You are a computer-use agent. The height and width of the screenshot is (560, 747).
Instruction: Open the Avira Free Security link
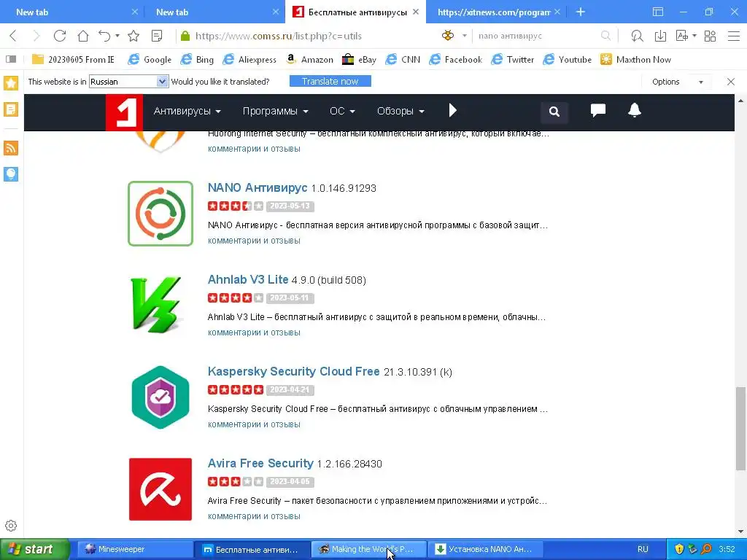click(x=260, y=463)
